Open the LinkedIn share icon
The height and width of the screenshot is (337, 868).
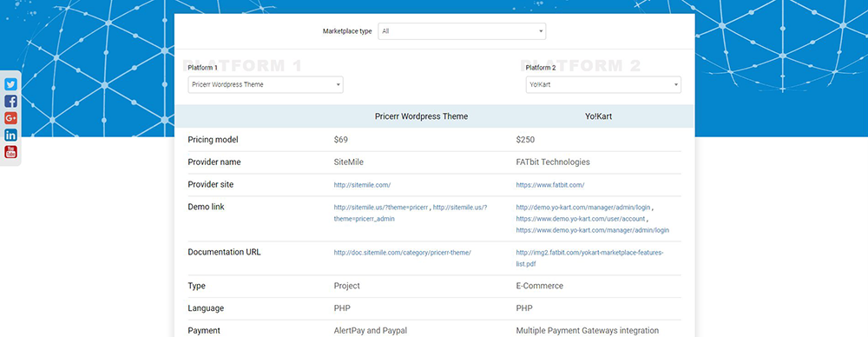[x=10, y=135]
